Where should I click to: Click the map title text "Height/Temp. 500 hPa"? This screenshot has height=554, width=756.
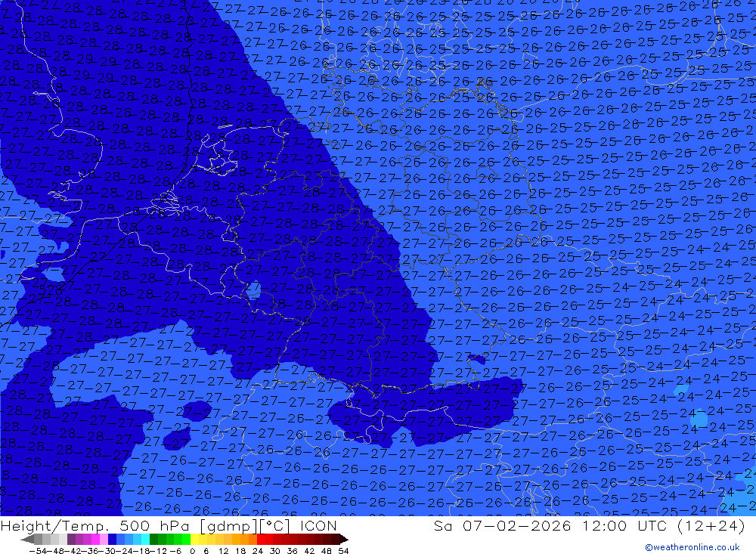[x=94, y=526]
